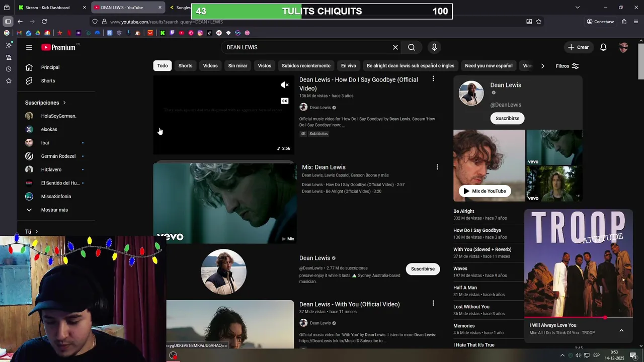Open Twitch bookmark in bookmarks bar
The height and width of the screenshot is (362, 644).
click(x=172, y=33)
